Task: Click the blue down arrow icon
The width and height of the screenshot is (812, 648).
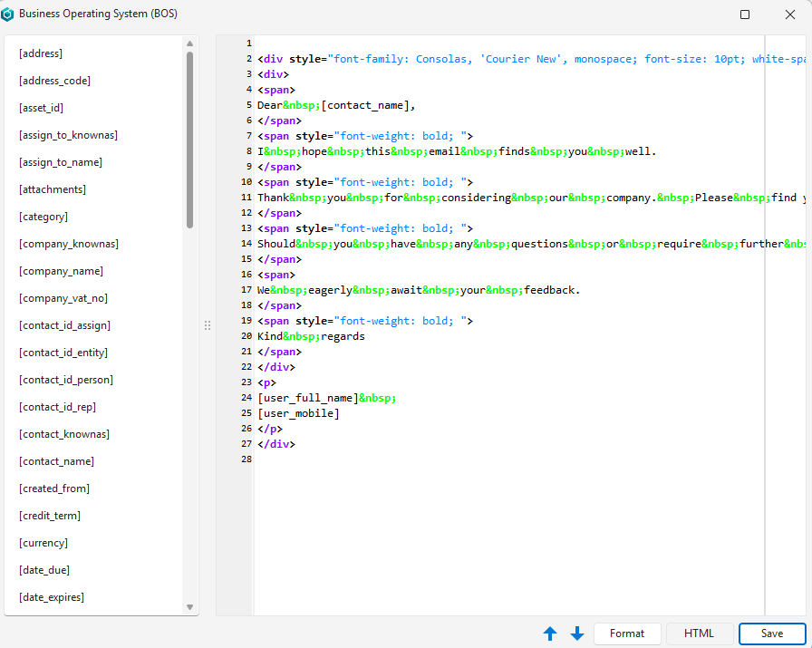Action: (577, 633)
